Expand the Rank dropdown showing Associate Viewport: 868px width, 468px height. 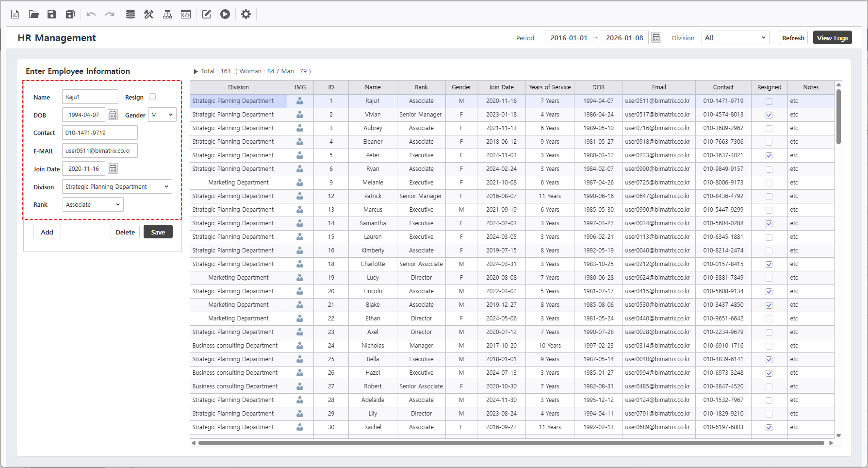93,205
